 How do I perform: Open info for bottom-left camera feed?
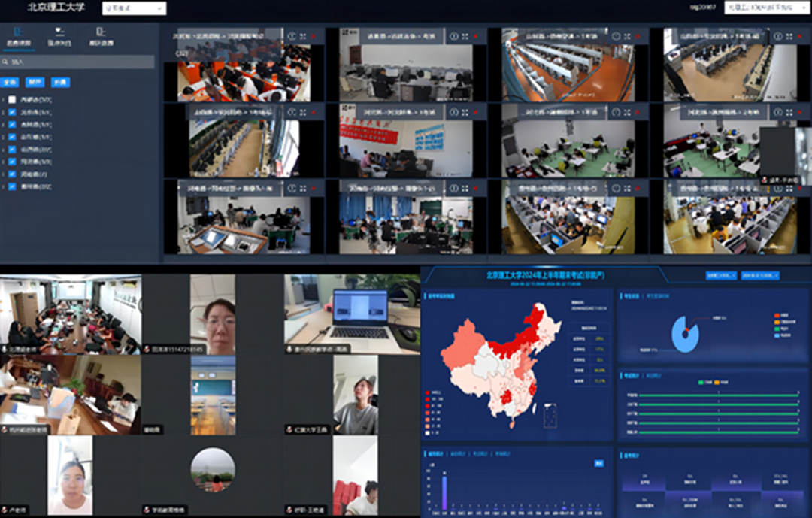(x=292, y=186)
